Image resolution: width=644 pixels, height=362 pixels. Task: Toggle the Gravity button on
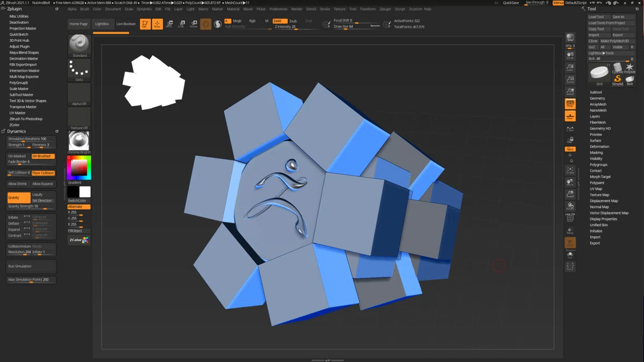19,197
